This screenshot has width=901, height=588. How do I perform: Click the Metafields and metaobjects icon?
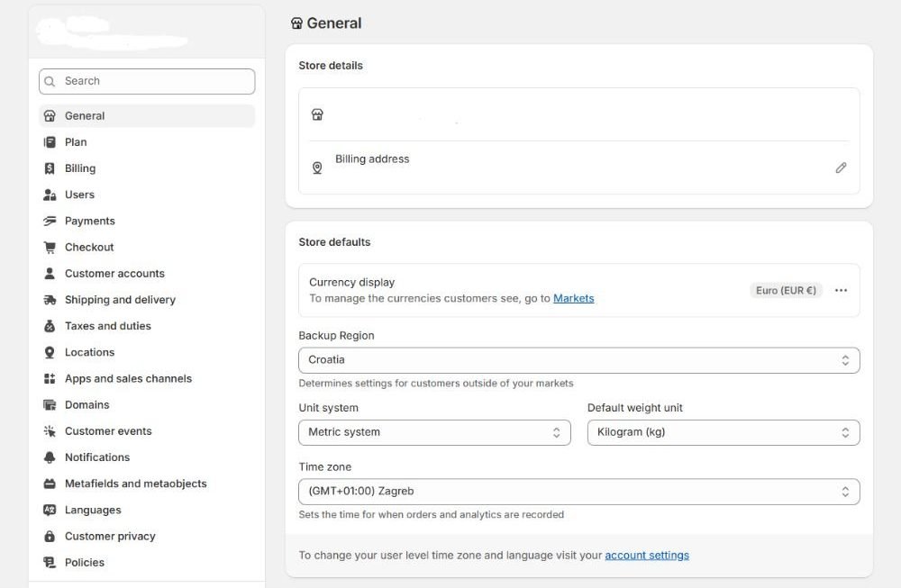tap(50, 484)
